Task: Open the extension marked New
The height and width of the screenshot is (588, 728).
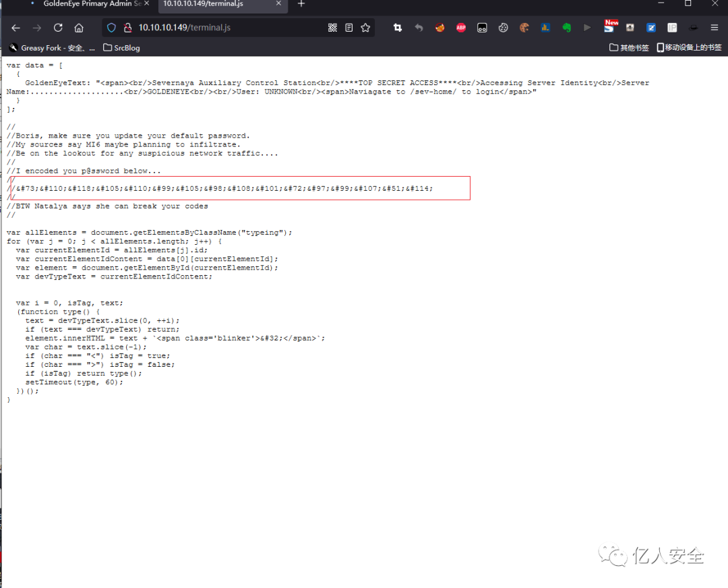Action: [610, 26]
